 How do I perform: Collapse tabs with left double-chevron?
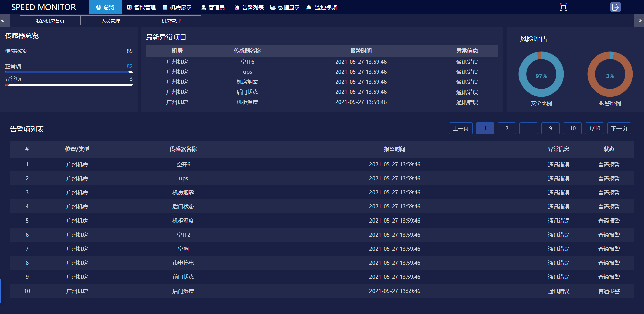pos(3,20)
